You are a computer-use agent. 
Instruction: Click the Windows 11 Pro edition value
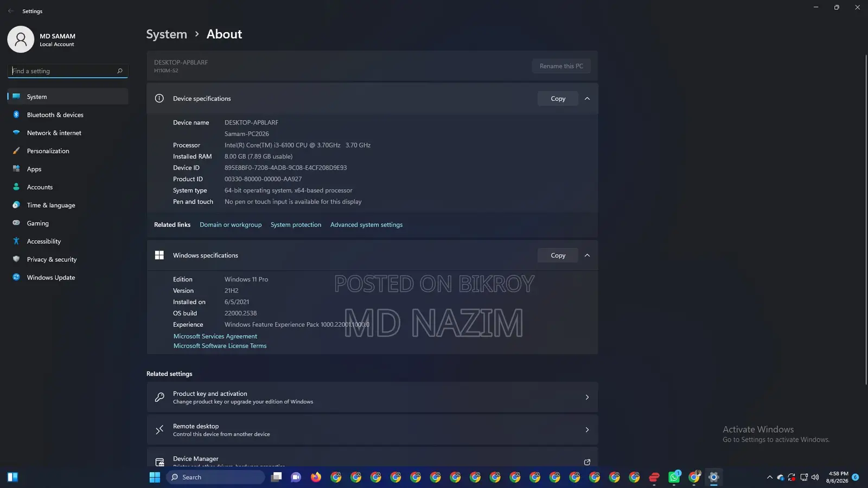(x=246, y=280)
